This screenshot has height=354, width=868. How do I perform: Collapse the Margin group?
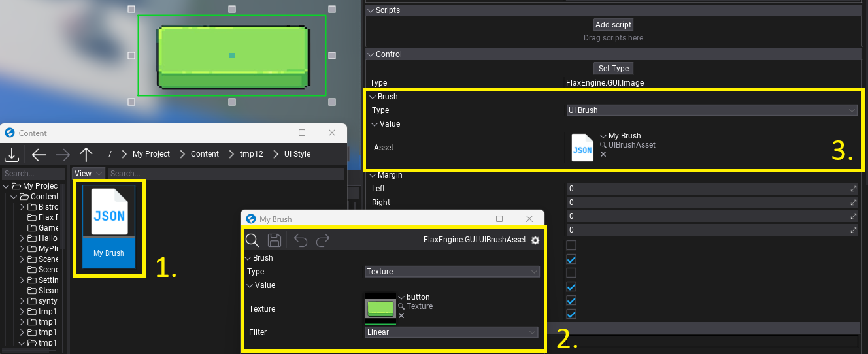click(373, 175)
